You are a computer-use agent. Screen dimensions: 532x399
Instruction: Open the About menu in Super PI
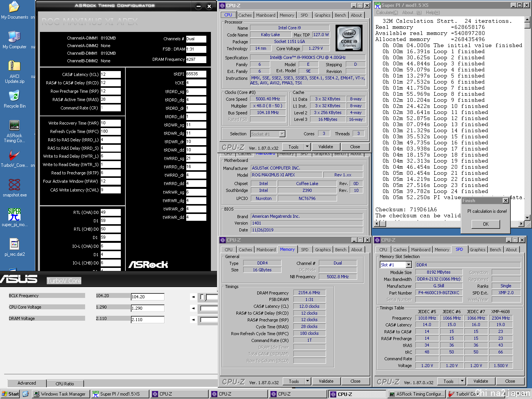pos(413,13)
